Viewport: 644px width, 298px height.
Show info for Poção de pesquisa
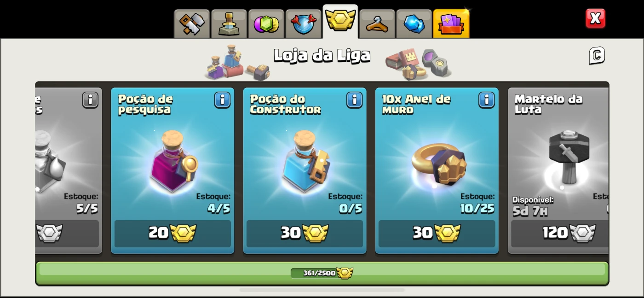click(x=222, y=100)
